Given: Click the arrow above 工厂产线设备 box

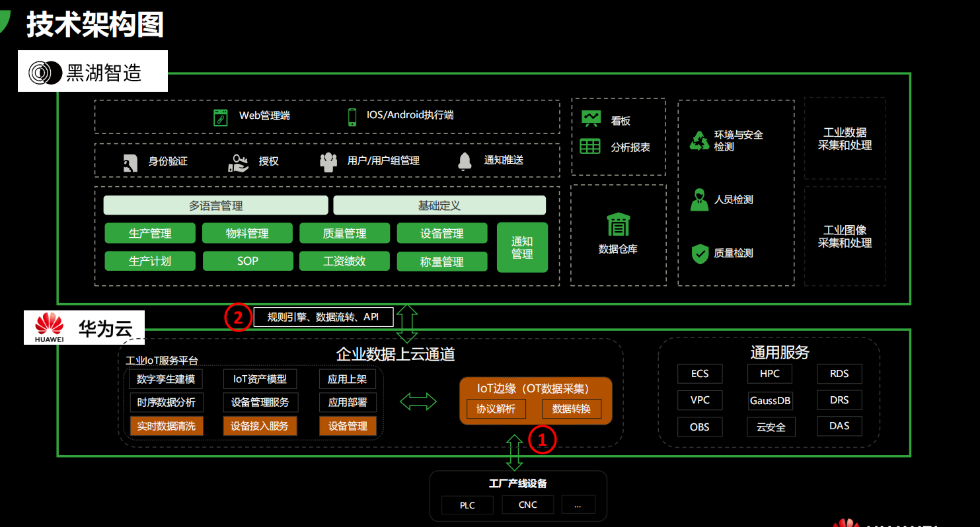Looking at the screenshot, I should click(515, 454).
